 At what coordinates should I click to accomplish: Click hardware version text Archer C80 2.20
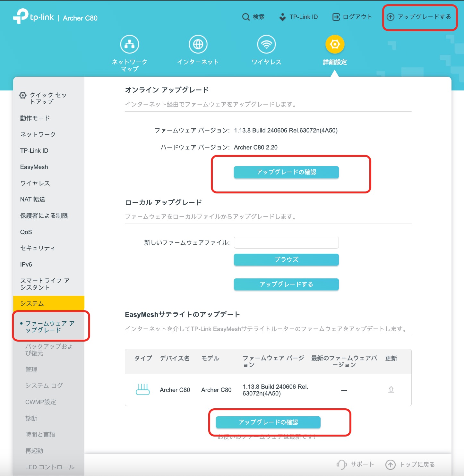click(x=256, y=148)
